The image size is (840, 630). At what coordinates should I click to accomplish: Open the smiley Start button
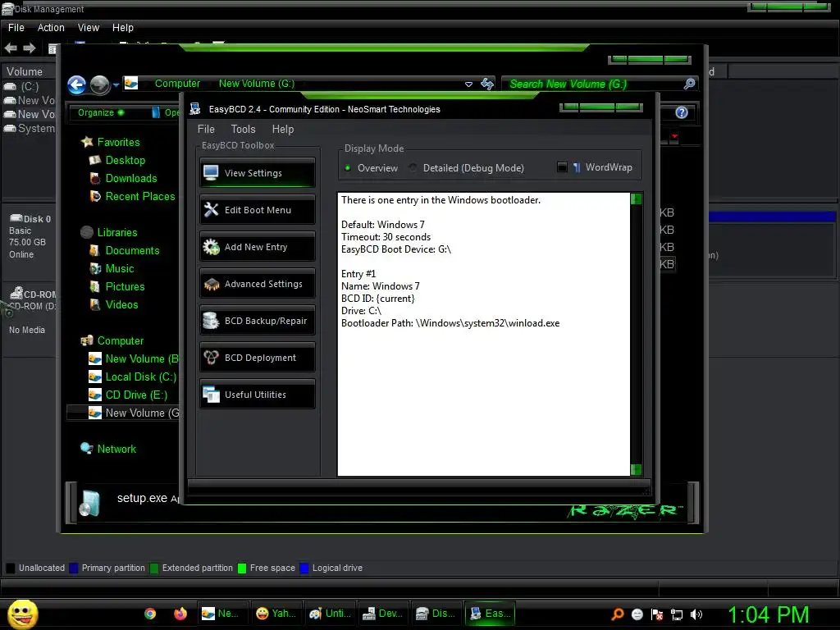point(22,614)
